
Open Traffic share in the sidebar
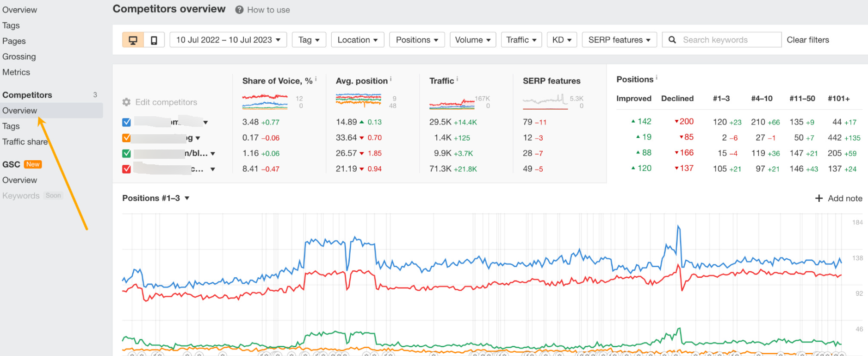pyautogui.click(x=25, y=142)
